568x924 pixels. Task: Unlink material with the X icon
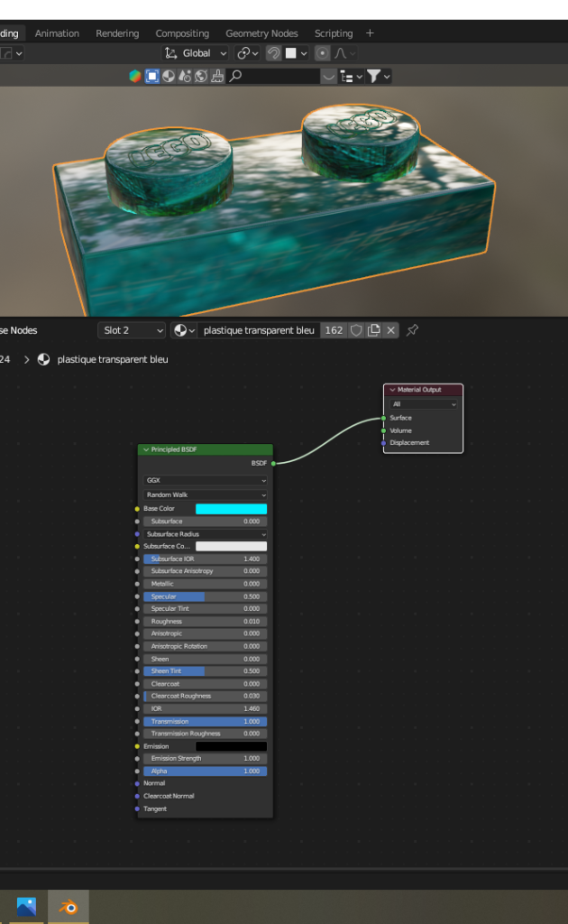(390, 330)
